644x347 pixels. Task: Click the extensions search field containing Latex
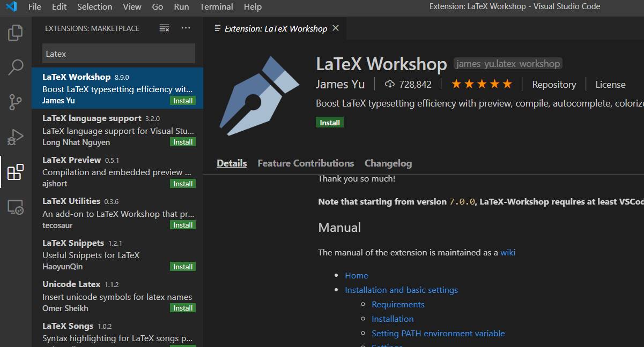(x=119, y=54)
